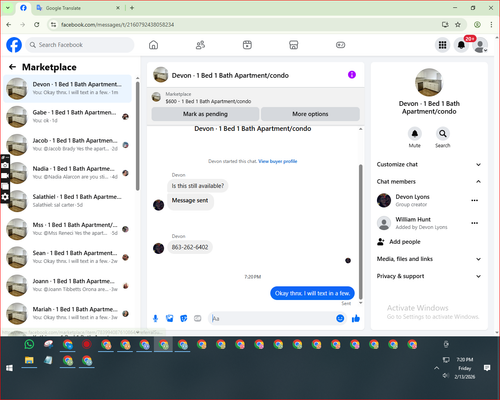
Task: Open the Reels video icon in top navigation
Action: point(247,45)
